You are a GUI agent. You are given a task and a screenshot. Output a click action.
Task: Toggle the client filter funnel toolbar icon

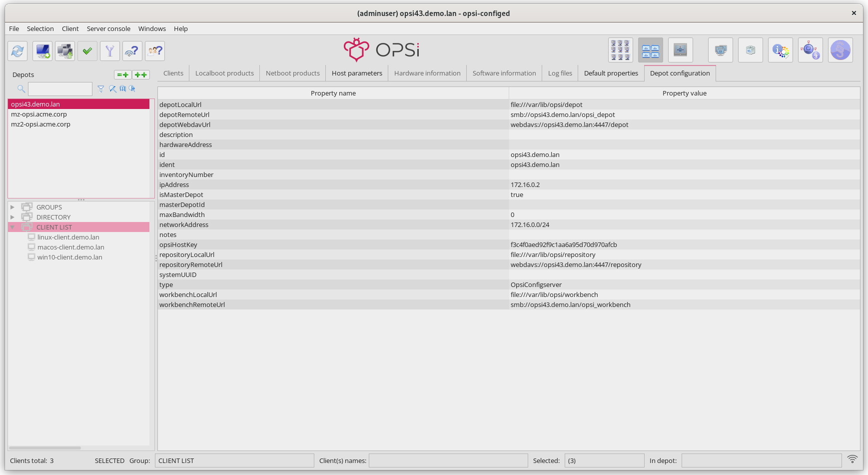(110, 51)
